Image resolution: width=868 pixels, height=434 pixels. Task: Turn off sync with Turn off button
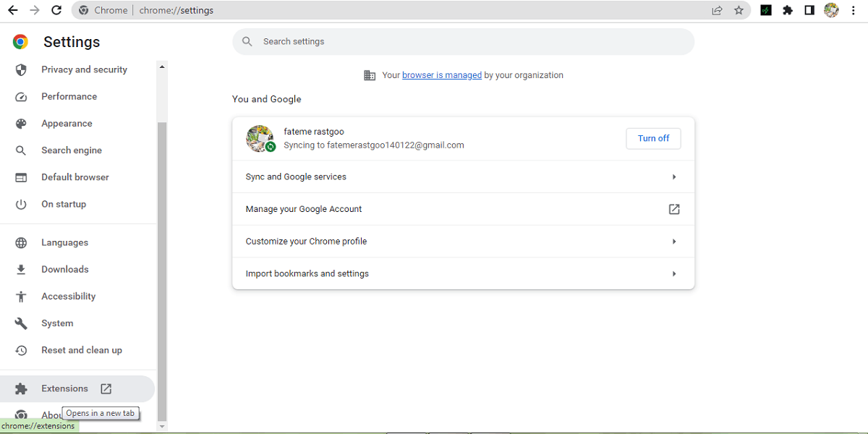coord(653,138)
